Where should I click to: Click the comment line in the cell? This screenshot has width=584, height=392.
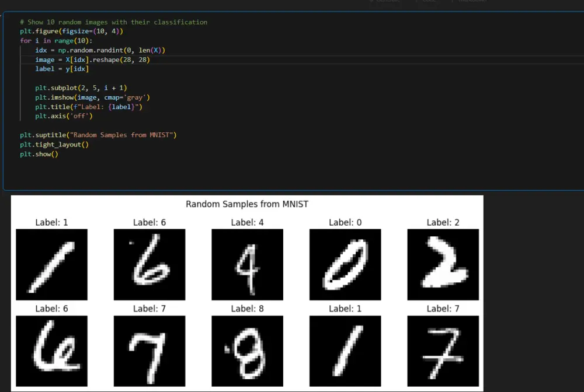[x=99, y=22]
